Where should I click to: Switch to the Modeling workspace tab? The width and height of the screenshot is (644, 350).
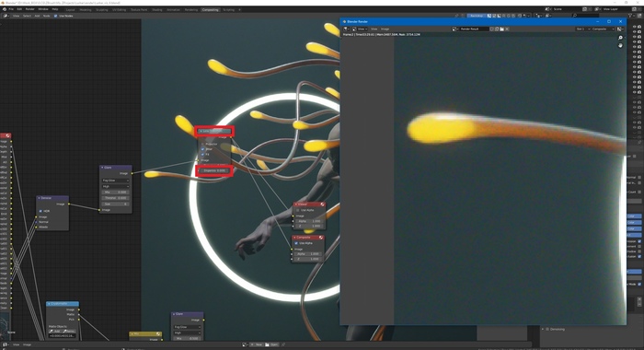[x=86, y=9]
